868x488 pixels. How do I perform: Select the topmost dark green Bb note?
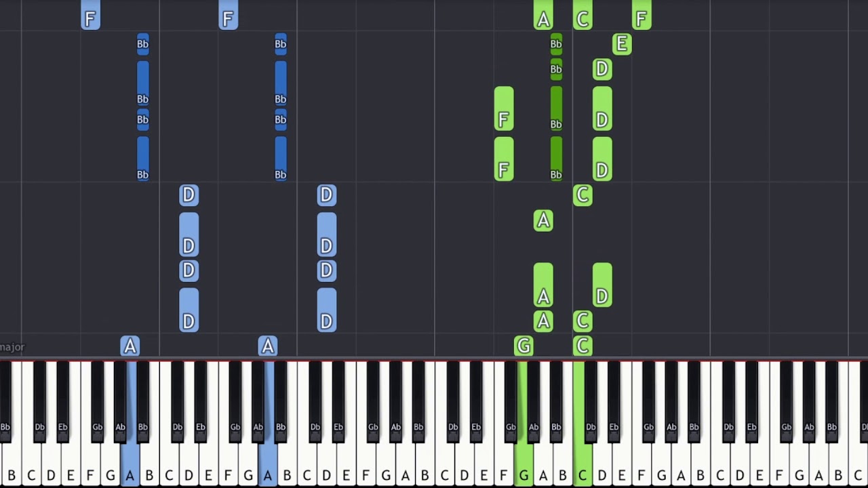click(x=556, y=44)
